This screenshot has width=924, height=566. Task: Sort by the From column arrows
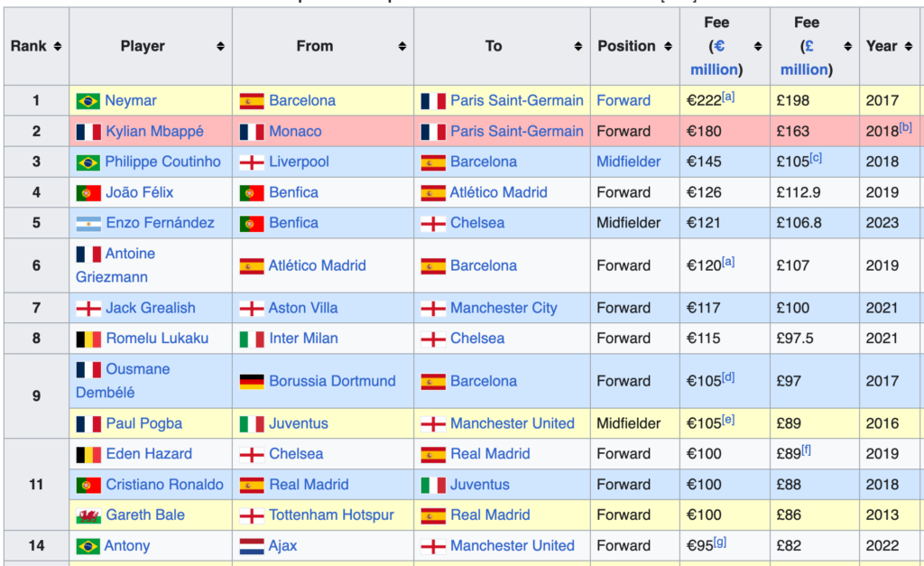[x=402, y=46]
